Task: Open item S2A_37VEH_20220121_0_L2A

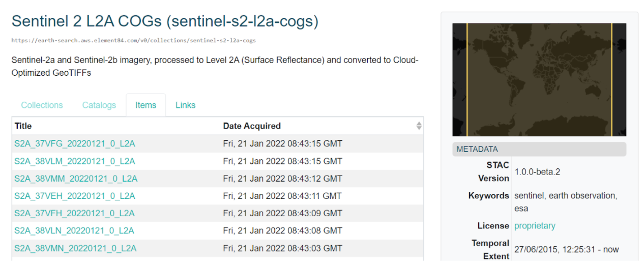Action: point(75,196)
